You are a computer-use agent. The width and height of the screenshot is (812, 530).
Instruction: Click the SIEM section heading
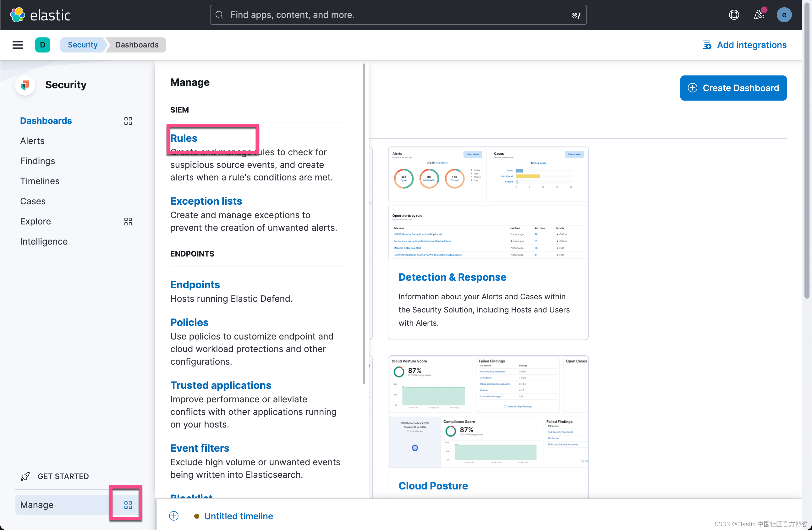(179, 110)
